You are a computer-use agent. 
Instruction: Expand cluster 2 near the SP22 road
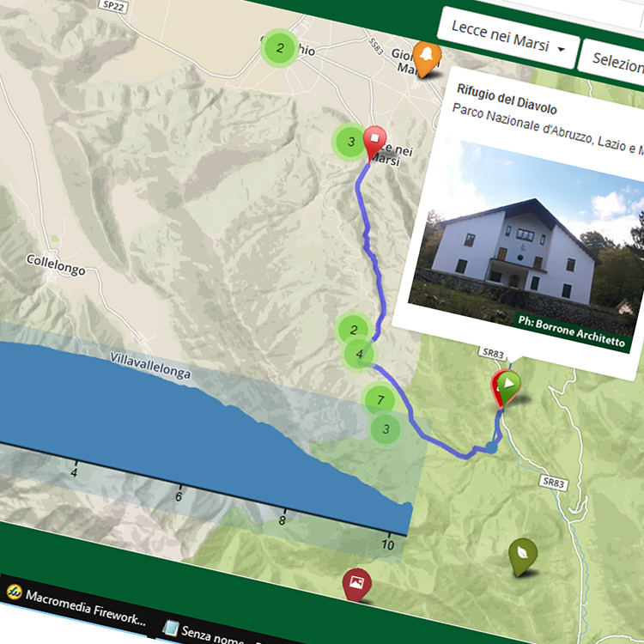[x=280, y=48]
